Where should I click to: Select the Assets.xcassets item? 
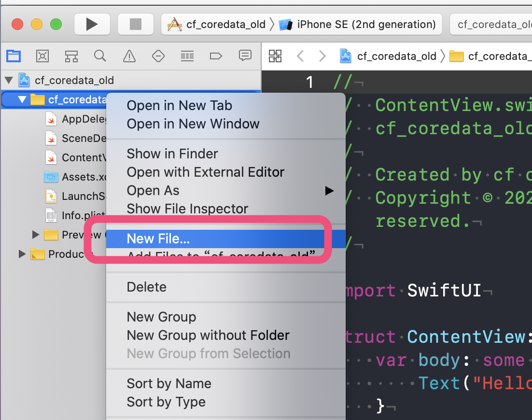pyautogui.click(x=76, y=177)
